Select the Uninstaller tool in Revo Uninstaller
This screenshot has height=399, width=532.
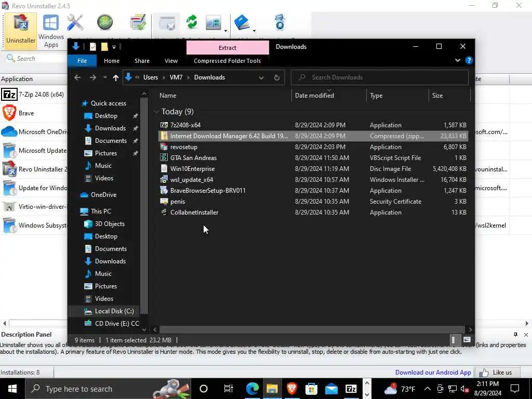click(x=21, y=31)
